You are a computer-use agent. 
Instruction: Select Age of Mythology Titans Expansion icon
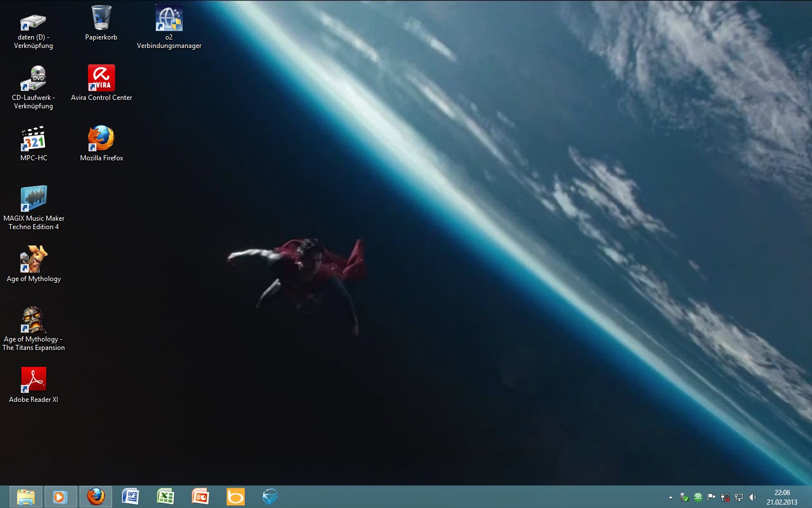click(x=33, y=320)
